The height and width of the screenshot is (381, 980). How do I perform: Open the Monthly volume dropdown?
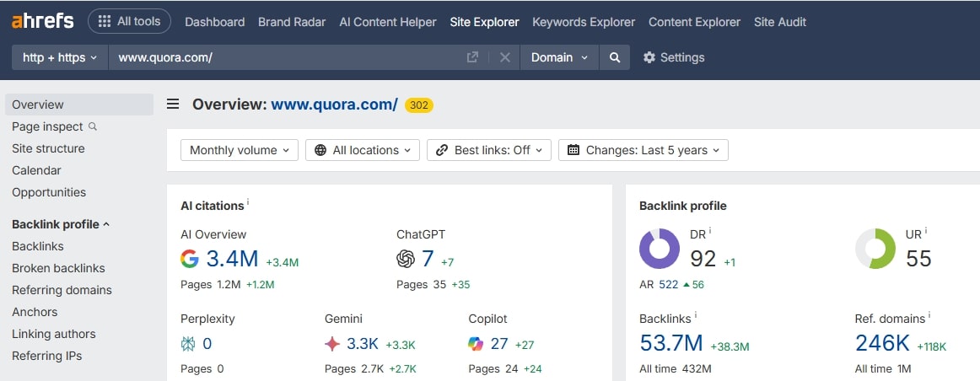240,150
